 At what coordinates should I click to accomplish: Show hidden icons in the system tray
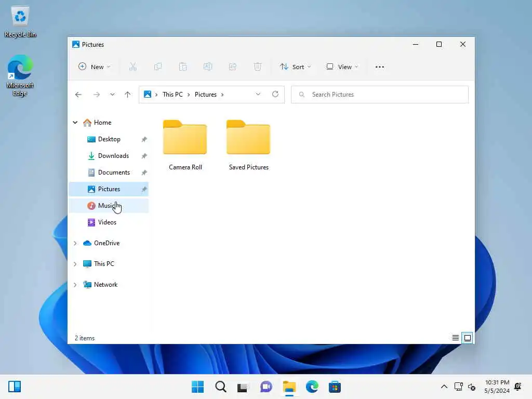[x=444, y=387]
